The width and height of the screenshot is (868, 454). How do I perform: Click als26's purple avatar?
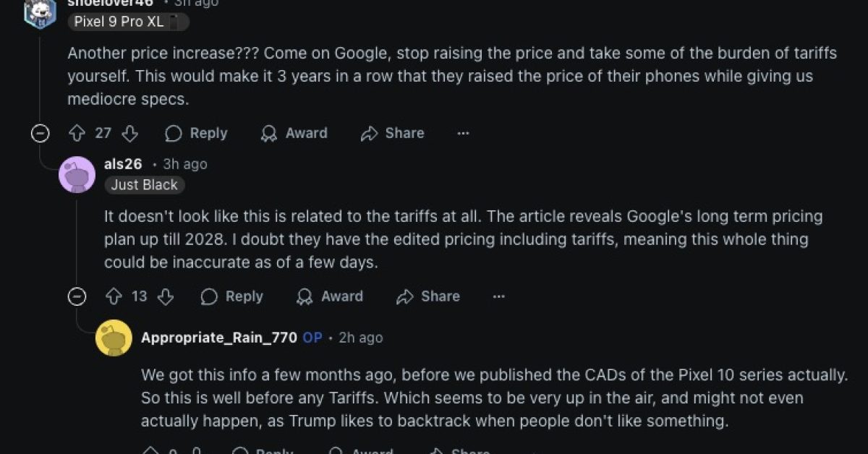tap(77, 175)
